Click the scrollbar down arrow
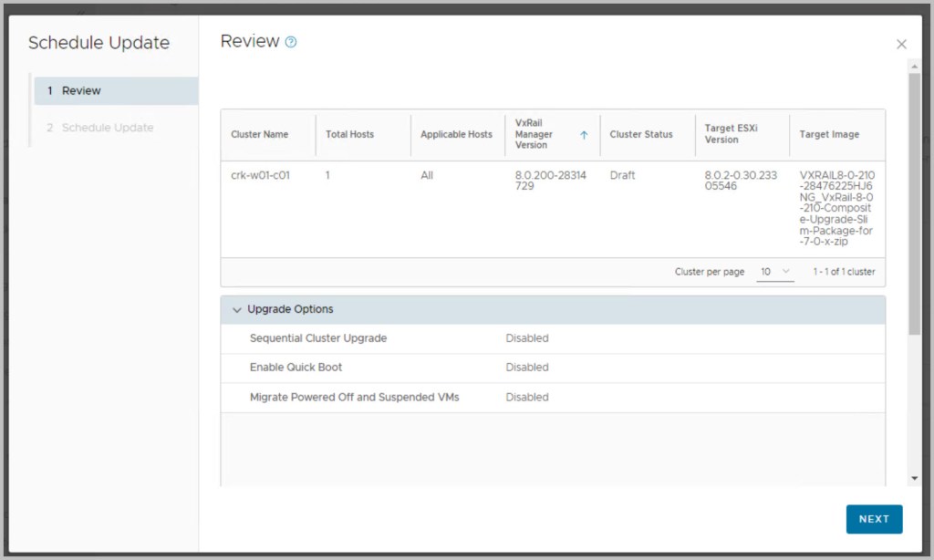Viewport: 934px width, 560px height. pos(914,478)
